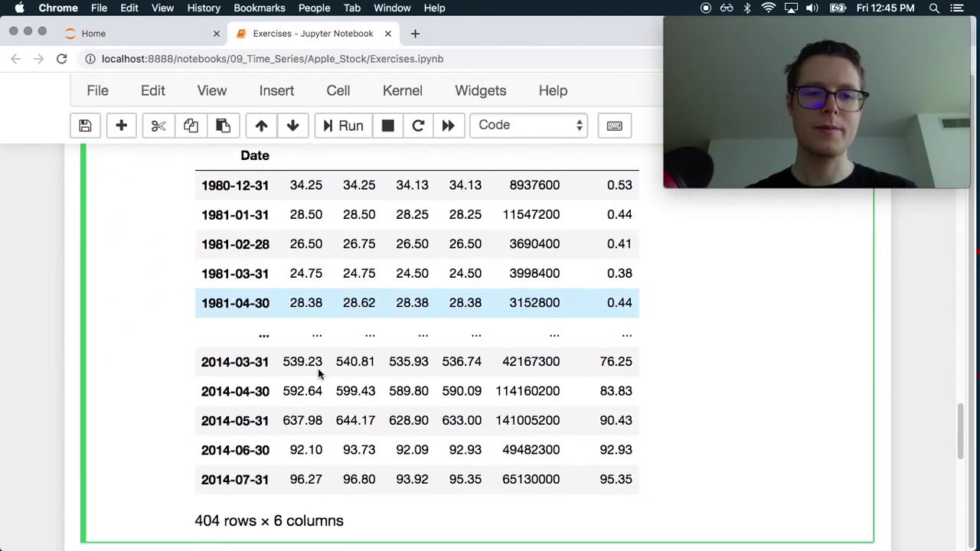The height and width of the screenshot is (551, 980).
Task: Open the People menu
Action: click(x=314, y=8)
